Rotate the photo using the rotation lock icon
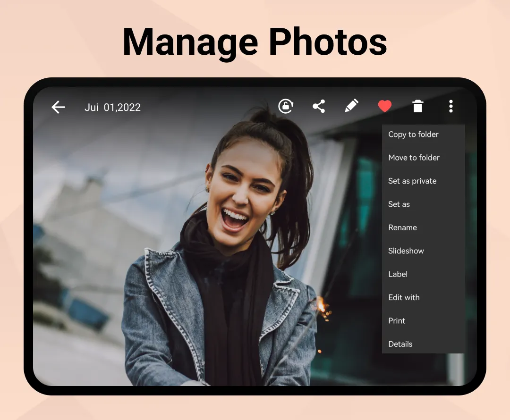The image size is (510, 420). (286, 107)
